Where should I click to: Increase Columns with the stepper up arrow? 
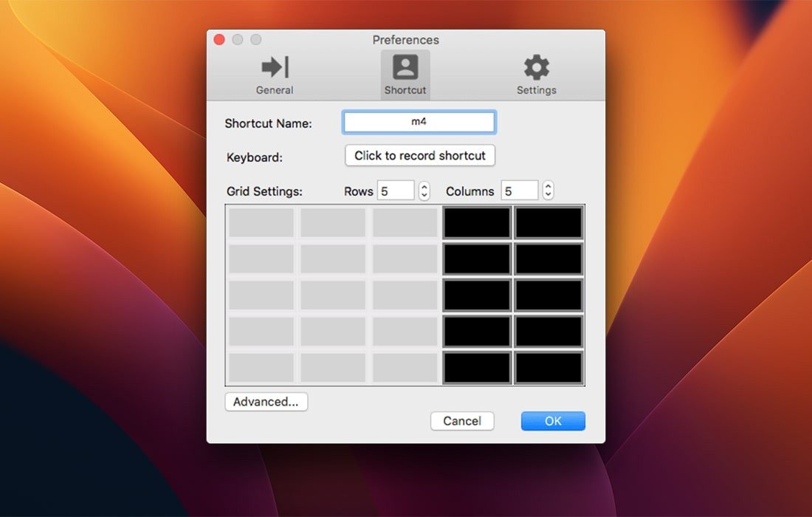[548, 187]
